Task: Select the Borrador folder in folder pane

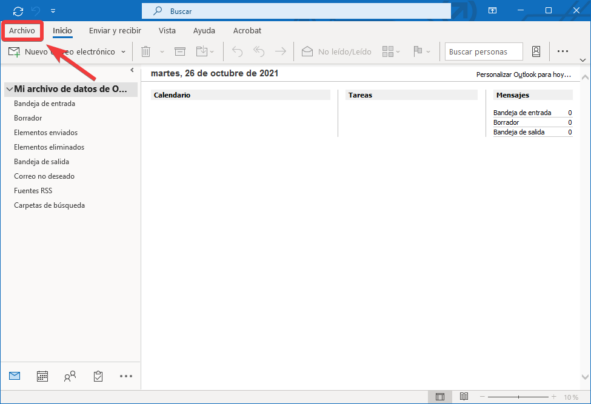Action: click(28, 118)
